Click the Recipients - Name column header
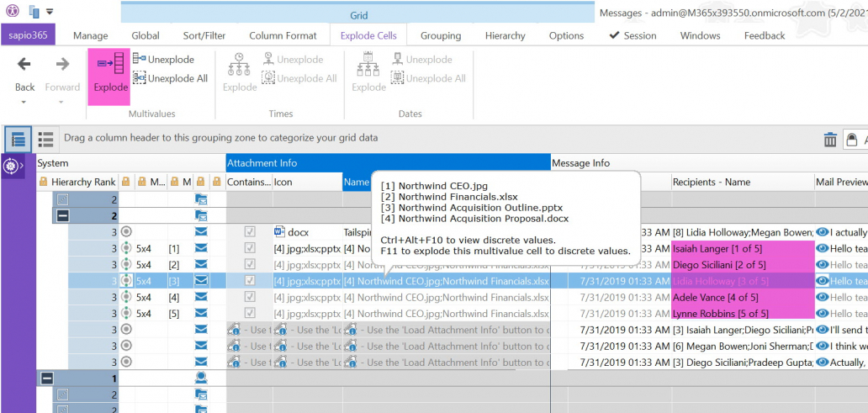Image resolution: width=868 pixels, height=413 pixels. (743, 182)
